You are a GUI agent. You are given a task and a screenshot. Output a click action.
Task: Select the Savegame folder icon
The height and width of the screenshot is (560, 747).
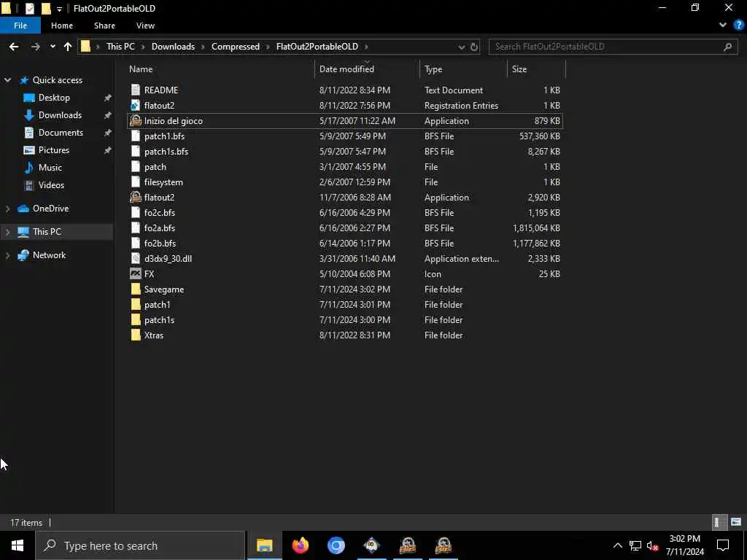135,289
